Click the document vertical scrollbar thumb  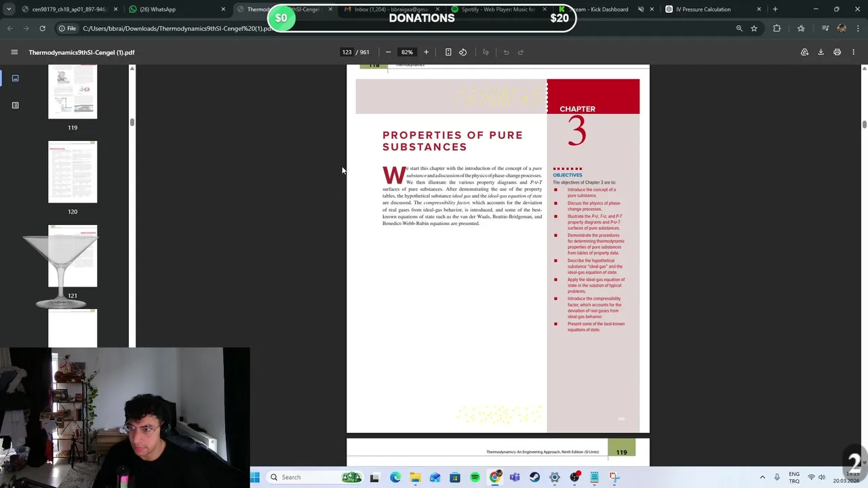point(864,124)
